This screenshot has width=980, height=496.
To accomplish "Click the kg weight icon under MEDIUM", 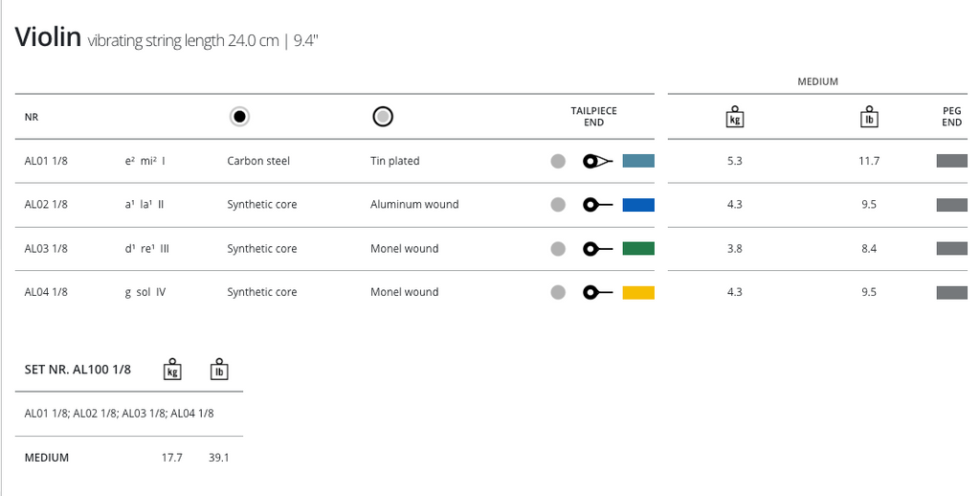I will (735, 116).
